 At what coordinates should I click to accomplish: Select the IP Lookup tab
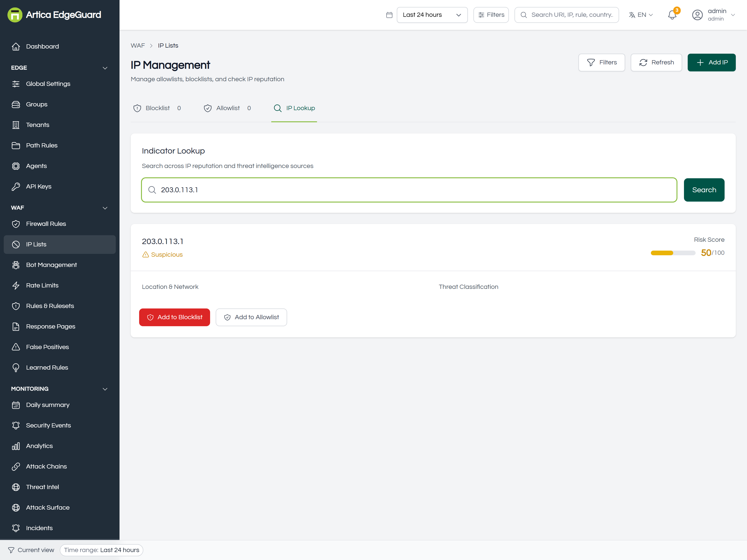tap(294, 108)
